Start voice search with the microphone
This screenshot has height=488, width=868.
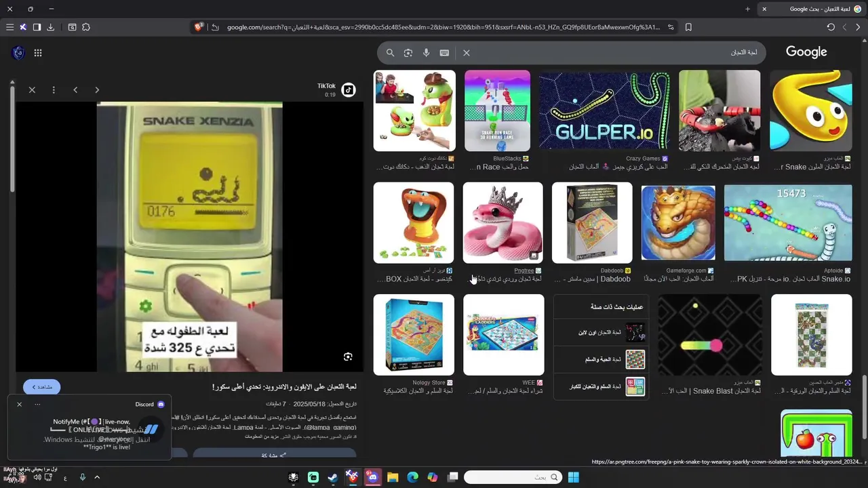tap(426, 52)
